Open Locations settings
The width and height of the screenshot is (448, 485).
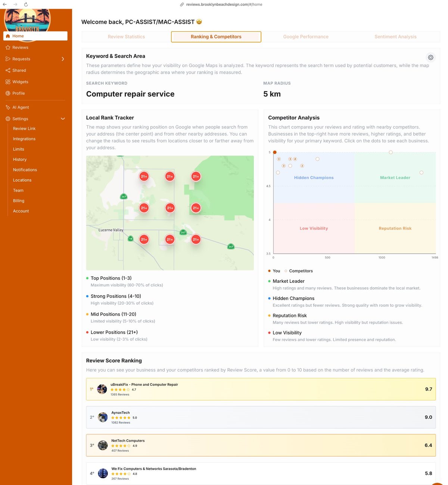point(22,180)
